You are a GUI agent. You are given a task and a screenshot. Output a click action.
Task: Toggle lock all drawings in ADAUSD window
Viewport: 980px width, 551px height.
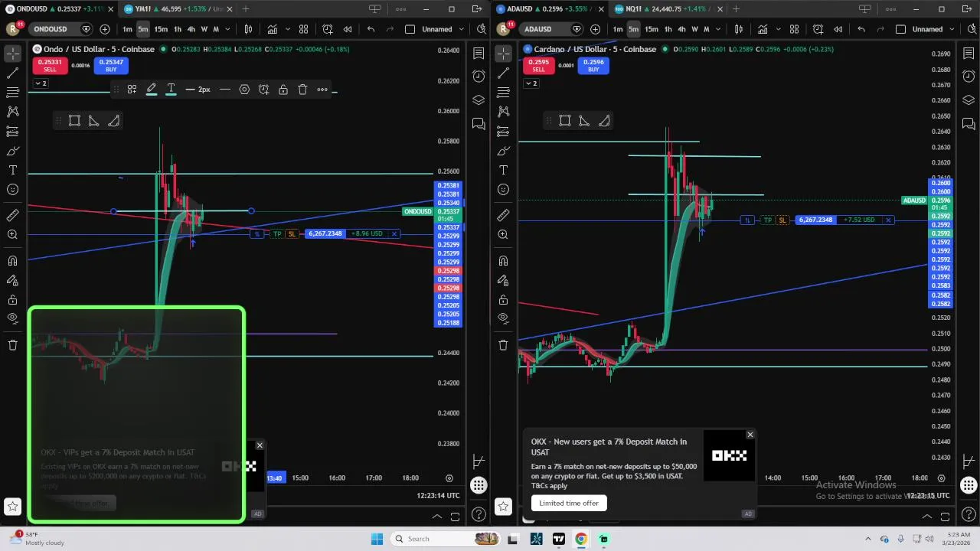(x=503, y=300)
